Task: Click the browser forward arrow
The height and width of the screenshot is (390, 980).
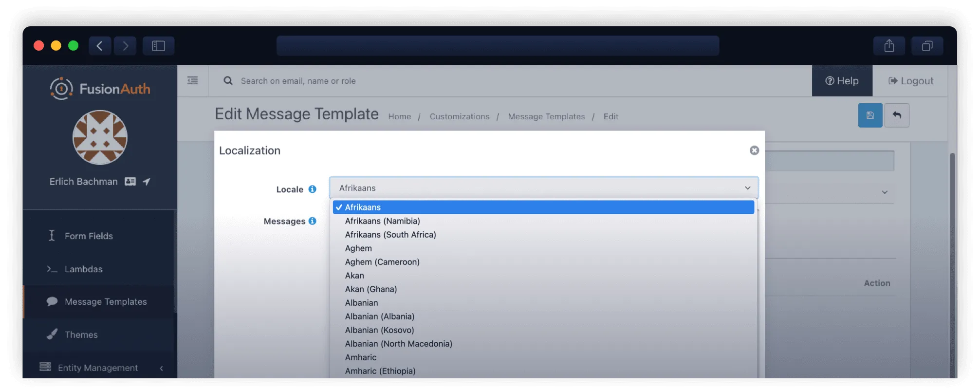Action: click(125, 46)
